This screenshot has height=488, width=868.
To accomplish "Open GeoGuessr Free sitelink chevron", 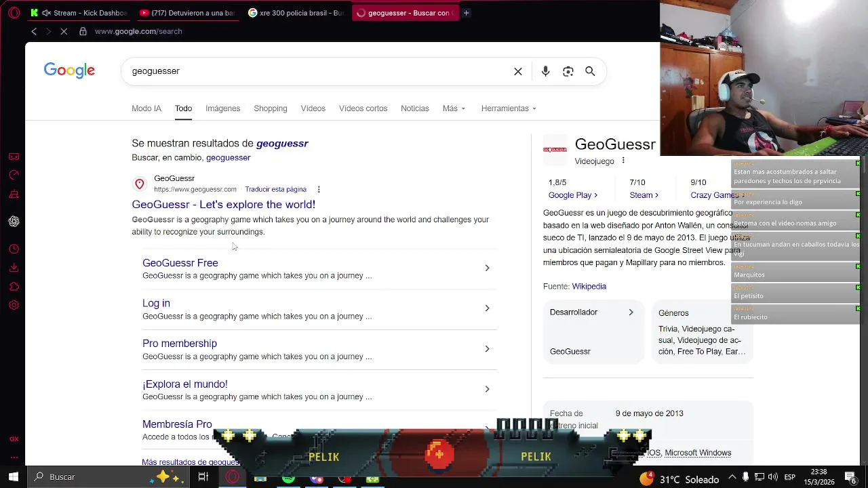I will pos(487,268).
